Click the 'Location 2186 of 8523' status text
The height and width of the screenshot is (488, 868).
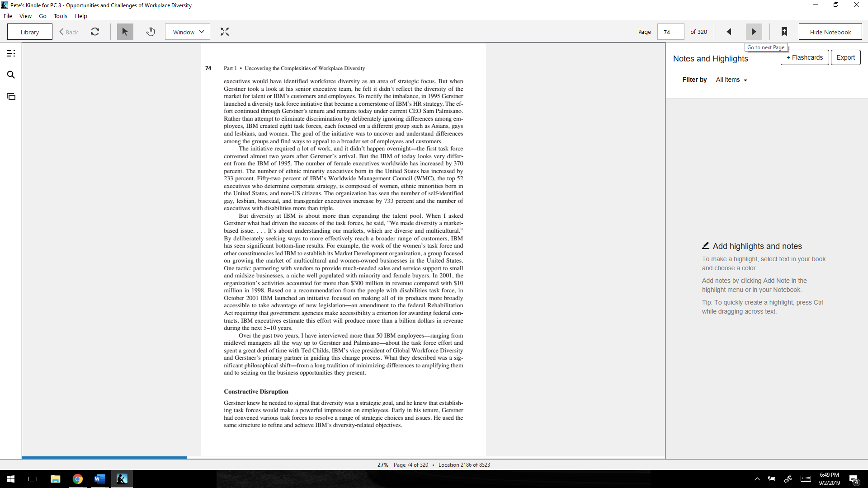click(464, 465)
